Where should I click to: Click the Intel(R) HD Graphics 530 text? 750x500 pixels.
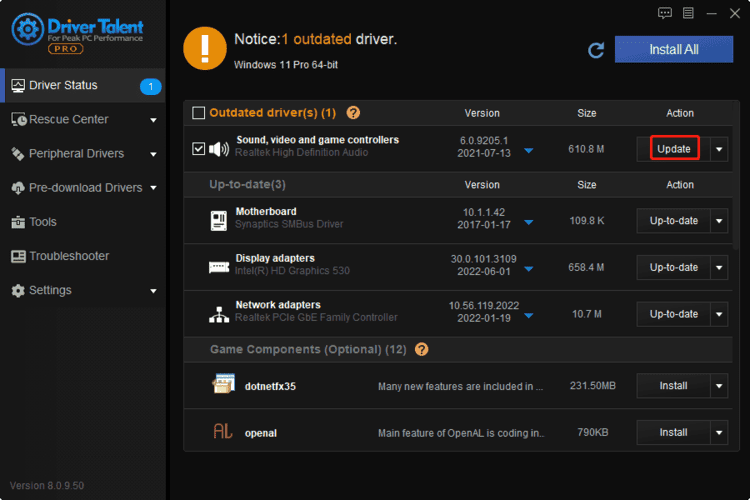[292, 271]
